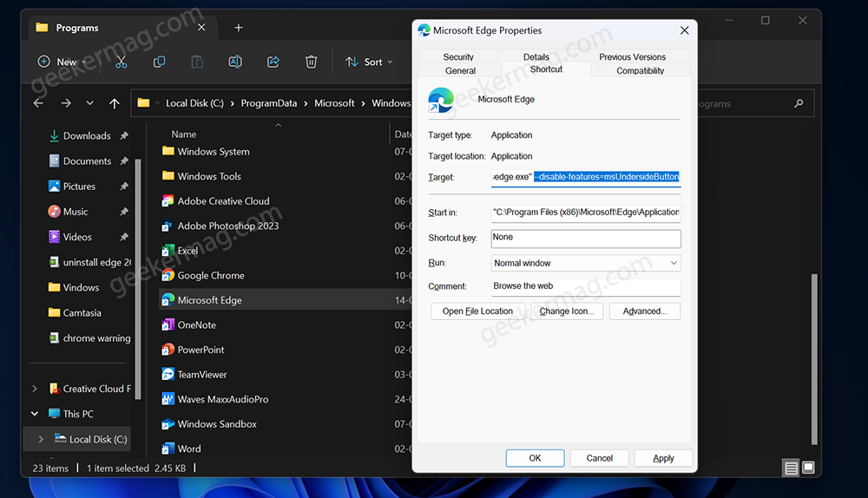Click ProgramData in the address bar
Screen dimensions: 868x498
pyautogui.click(x=268, y=103)
